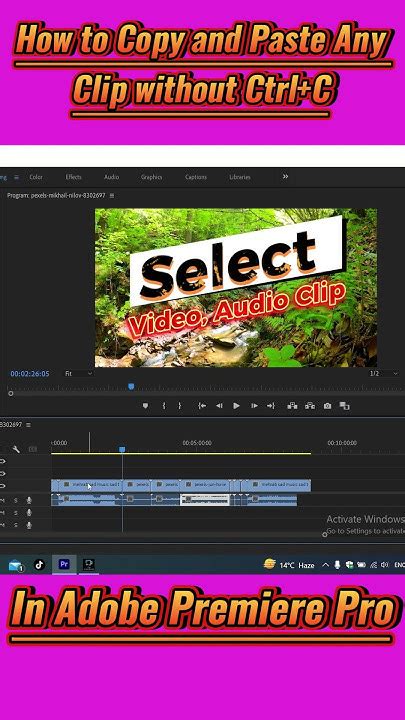Switch to the Graphics workspace
The width and height of the screenshot is (405, 720).
pyautogui.click(x=152, y=177)
